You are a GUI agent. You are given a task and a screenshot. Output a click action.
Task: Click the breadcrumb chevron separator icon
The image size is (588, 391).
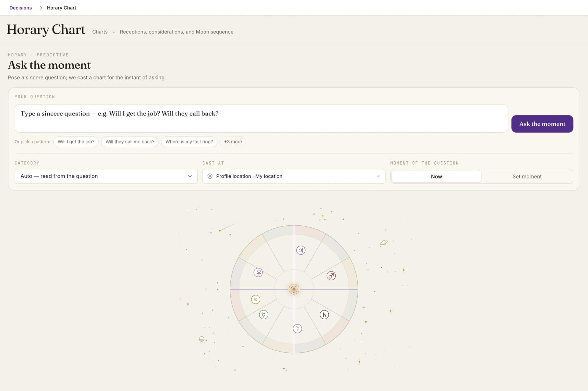[x=41, y=8]
